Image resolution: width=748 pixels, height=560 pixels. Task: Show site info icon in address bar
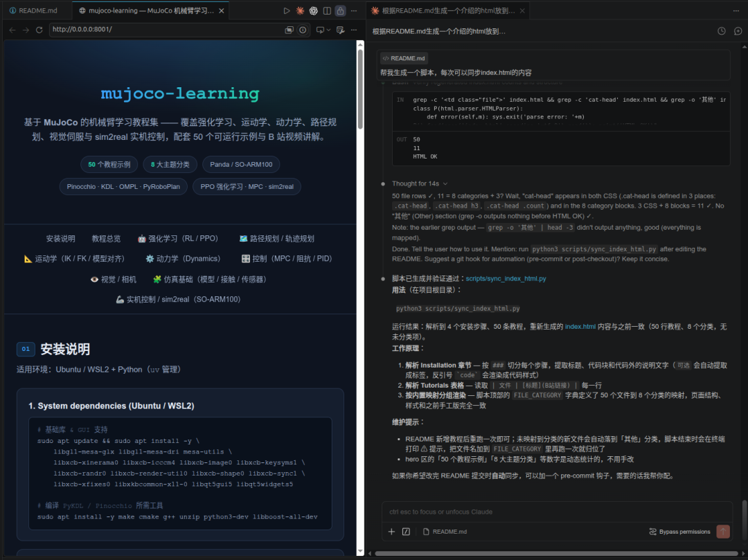303,30
